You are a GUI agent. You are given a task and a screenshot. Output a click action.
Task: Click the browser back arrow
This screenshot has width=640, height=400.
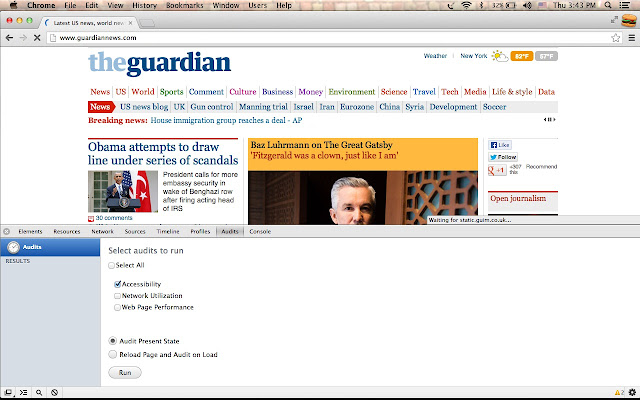pos(9,38)
